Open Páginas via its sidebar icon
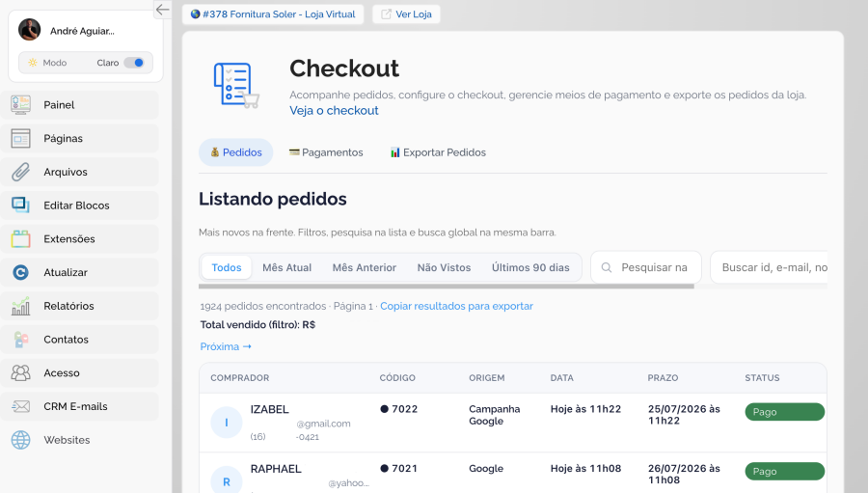 click(x=20, y=139)
